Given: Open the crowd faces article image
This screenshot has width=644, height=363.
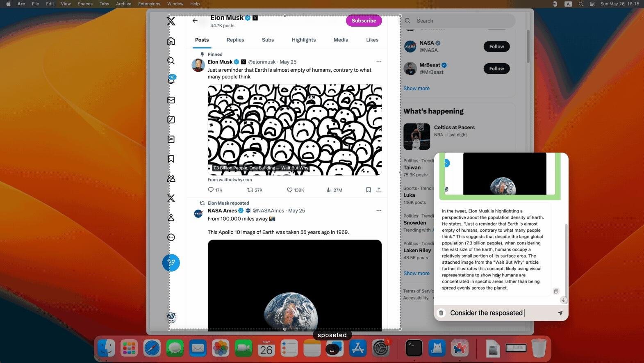Looking at the screenshot, I should click(295, 130).
